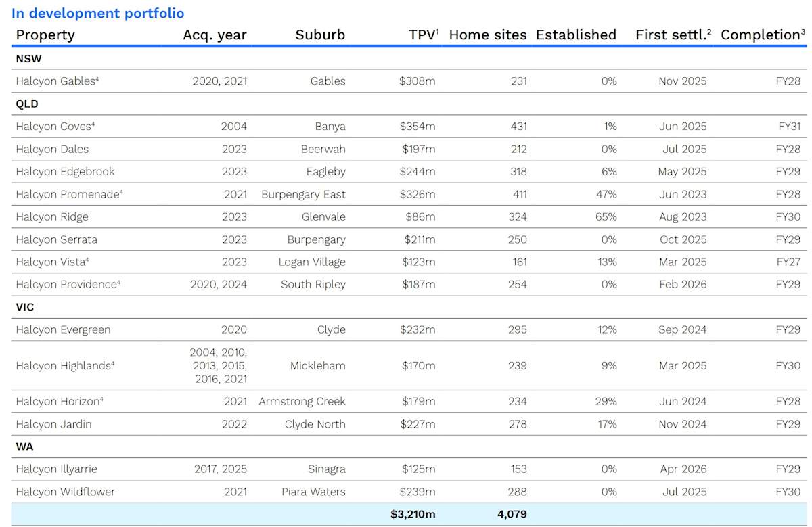
Task: Click the Halcyon Coves $354m TPV cell
Action: (x=418, y=127)
